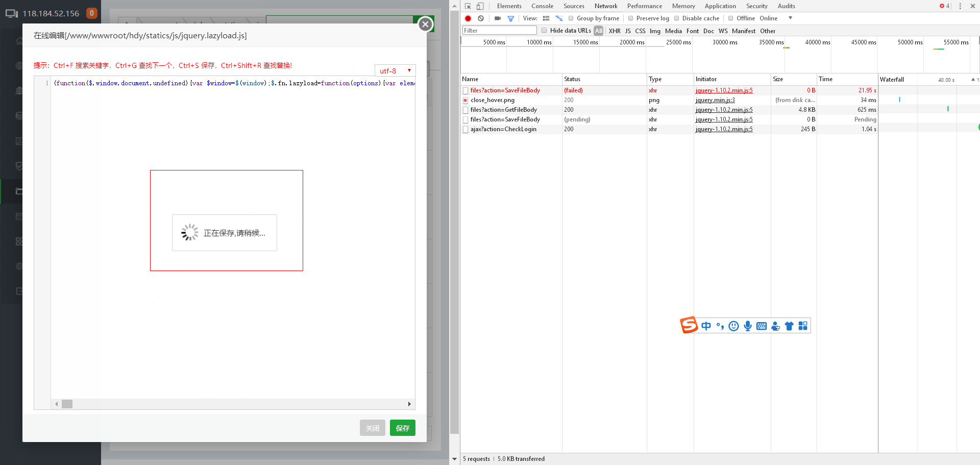Image resolution: width=980 pixels, height=465 pixels.
Task: Filter requests by JS type
Action: (x=628, y=31)
